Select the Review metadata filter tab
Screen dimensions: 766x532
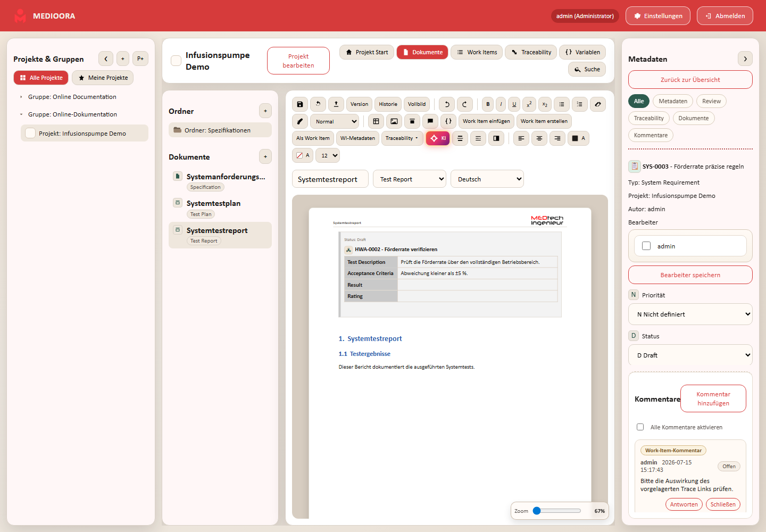tap(711, 101)
